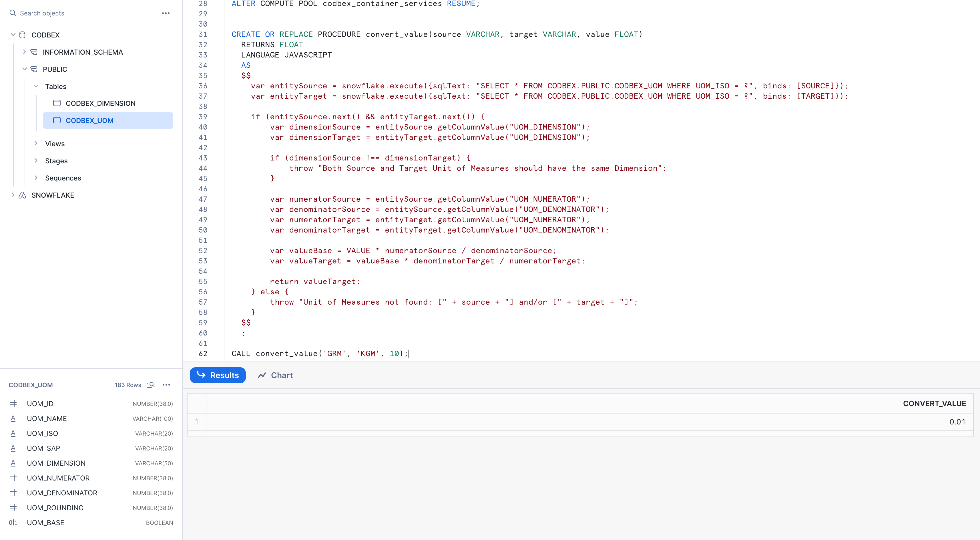The height and width of the screenshot is (540, 980).
Task: Collapse the Tables folder
Action: 36,86
